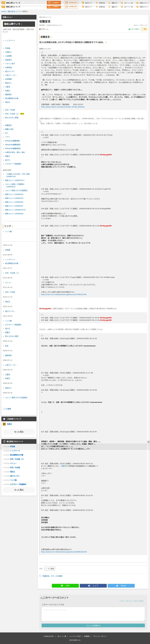The image size is (150, 644).
Task: Share the page via LINE button
Action: [x=65, y=585]
